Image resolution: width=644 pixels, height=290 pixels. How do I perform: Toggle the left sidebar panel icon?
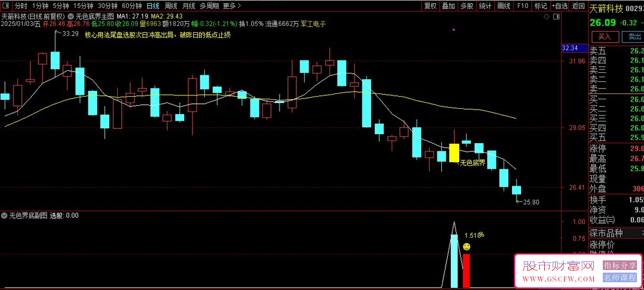6,6
